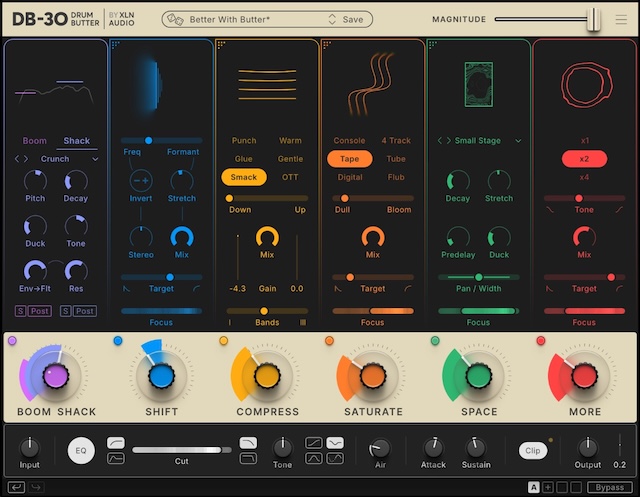Click the Space module room artwork icon
The height and width of the screenshot is (497, 640).
coord(478,84)
